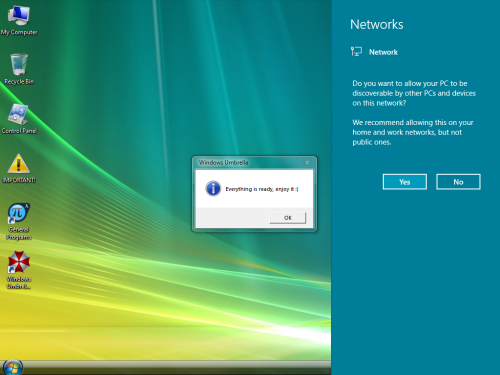The width and height of the screenshot is (500, 375).
Task: Click the "Everything is ready" message text
Action: (262, 189)
